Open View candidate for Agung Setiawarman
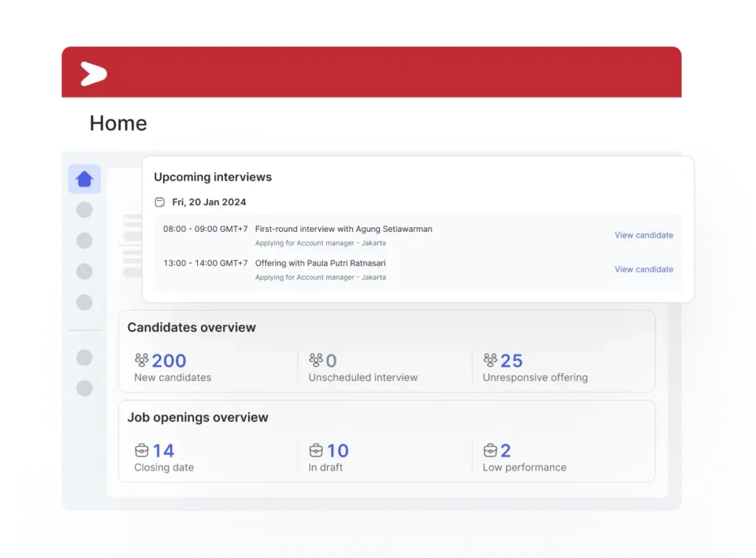 (643, 235)
